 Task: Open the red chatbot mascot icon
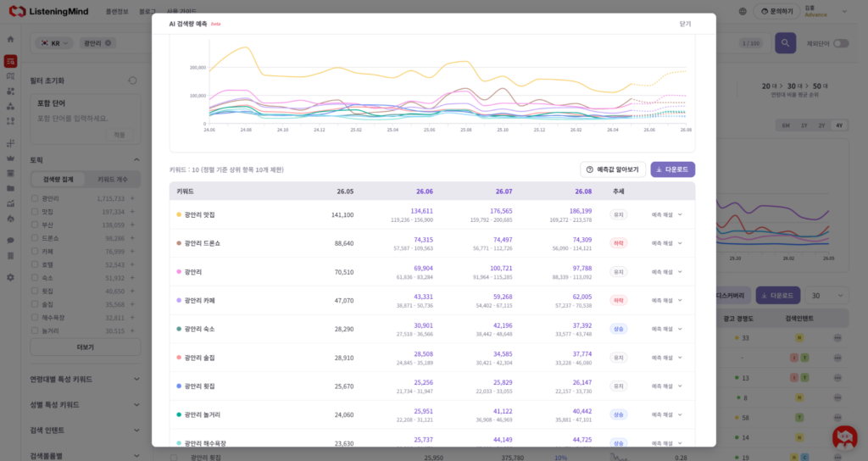coord(845,437)
